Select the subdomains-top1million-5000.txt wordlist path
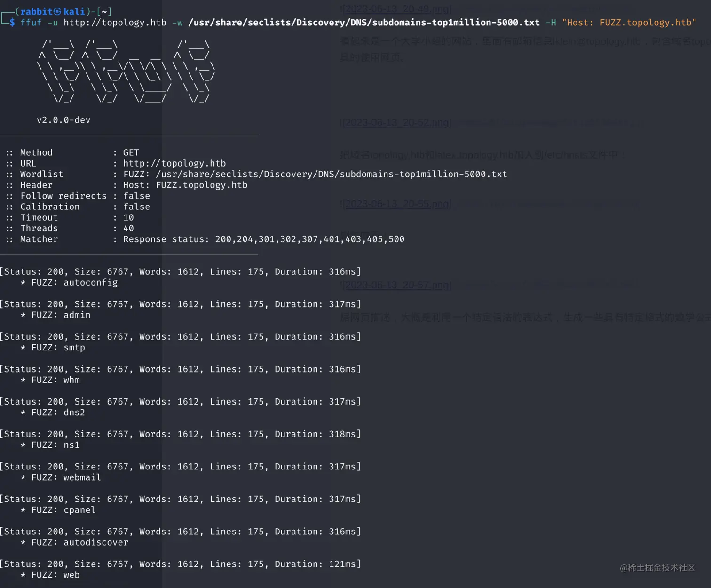The image size is (711, 588). (x=363, y=22)
